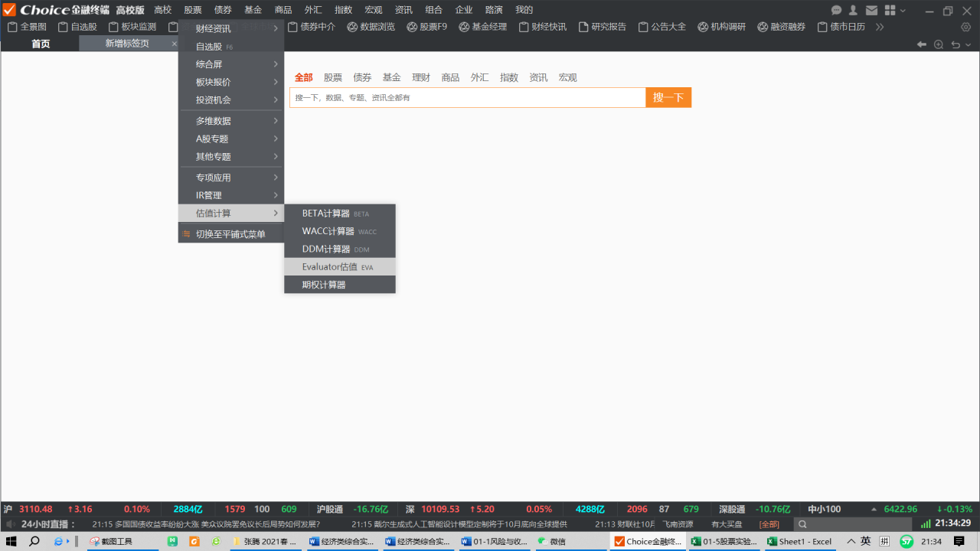Open the WACC计算器 submenu item
Viewport: 980px width, 551px height.
click(340, 231)
